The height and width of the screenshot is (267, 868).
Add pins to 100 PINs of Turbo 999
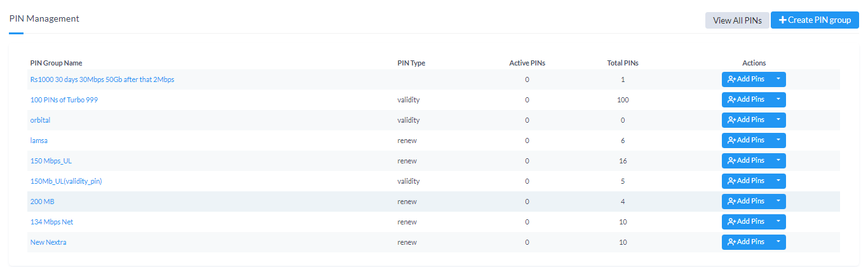(x=746, y=100)
